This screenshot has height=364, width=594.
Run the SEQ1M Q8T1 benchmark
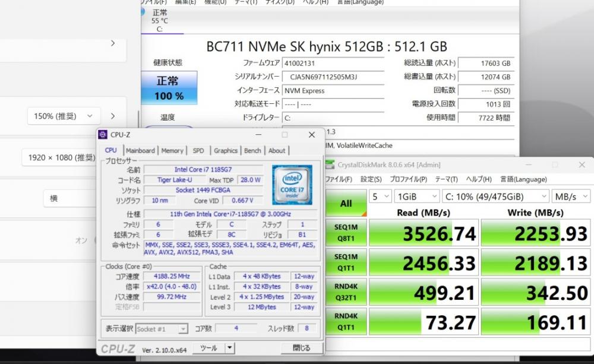pos(346,233)
